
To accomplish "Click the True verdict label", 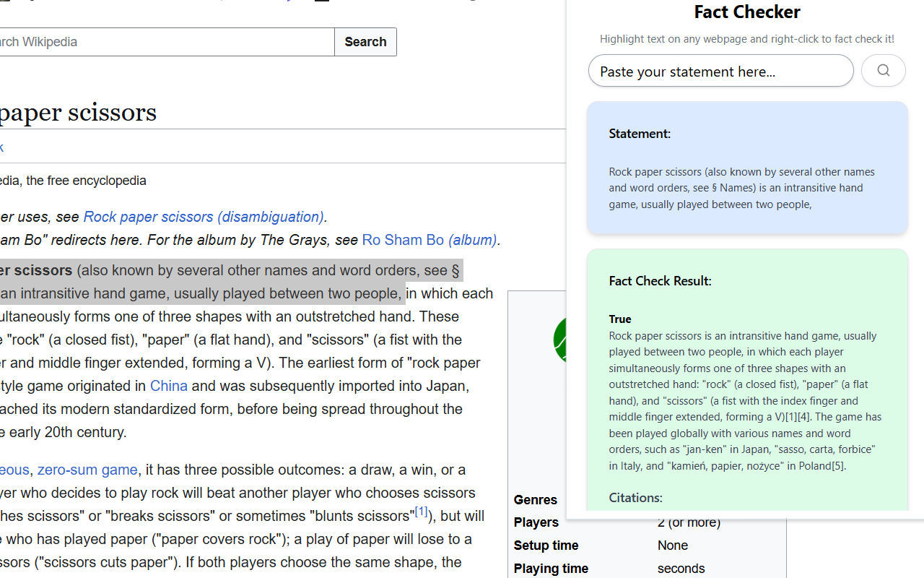I will [619, 319].
